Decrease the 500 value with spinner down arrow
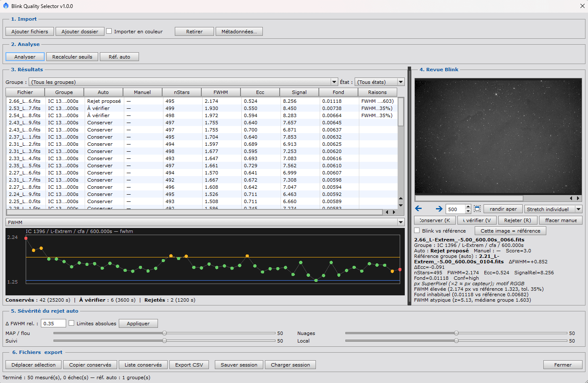Image resolution: width=588 pixels, height=383 pixels. coord(468,211)
